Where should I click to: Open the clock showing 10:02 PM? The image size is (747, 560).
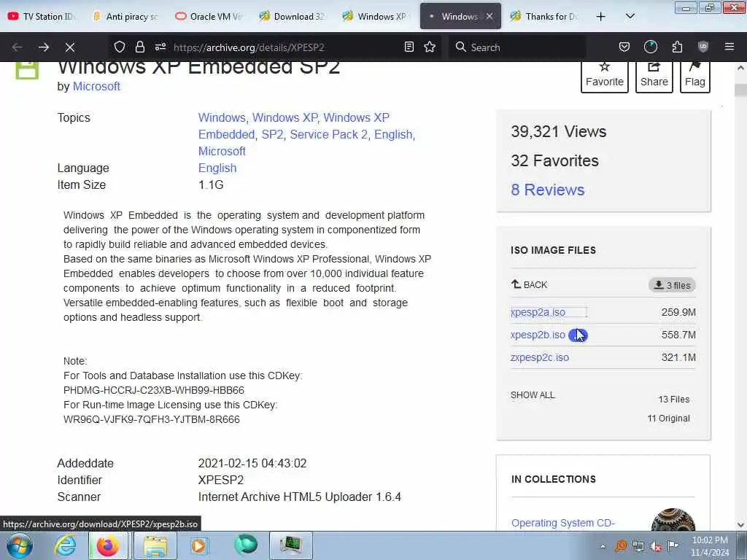pos(710,546)
